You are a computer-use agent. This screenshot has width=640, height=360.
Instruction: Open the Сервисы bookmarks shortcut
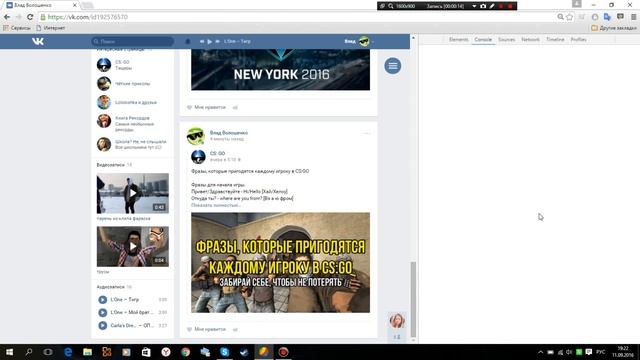point(17,28)
